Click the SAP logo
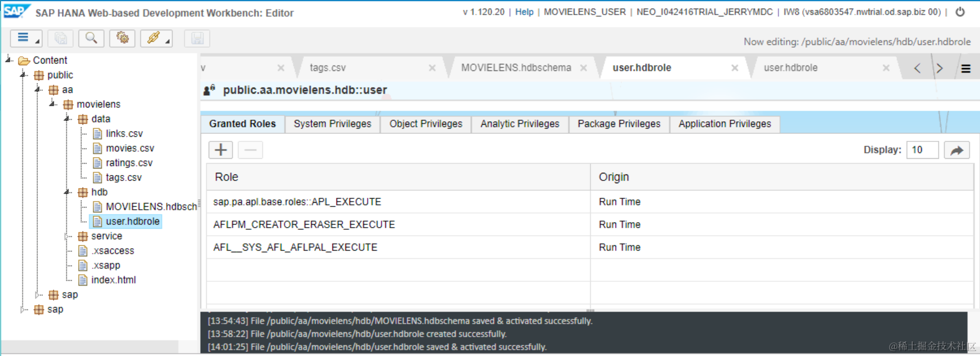This screenshot has height=356, width=980. pos(16,11)
